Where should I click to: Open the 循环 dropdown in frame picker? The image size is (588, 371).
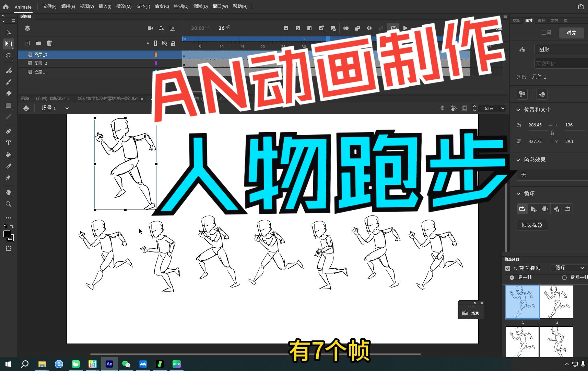point(568,268)
